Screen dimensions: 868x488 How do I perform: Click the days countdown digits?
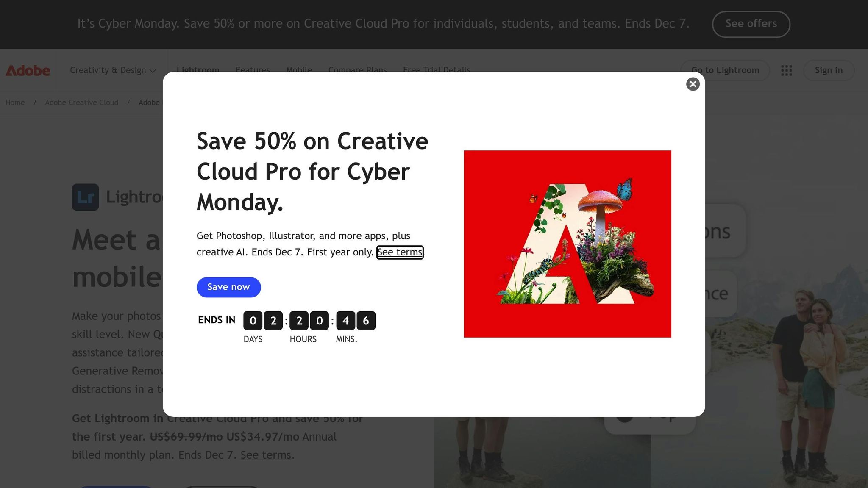[263, 321]
